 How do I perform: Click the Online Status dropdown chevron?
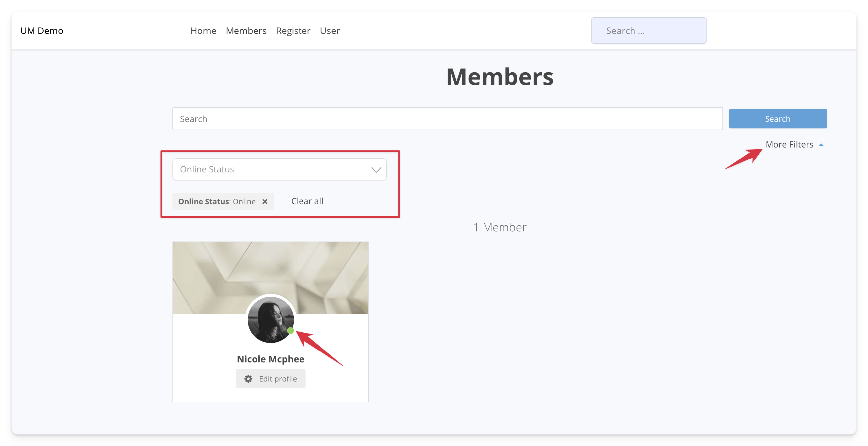click(x=376, y=170)
